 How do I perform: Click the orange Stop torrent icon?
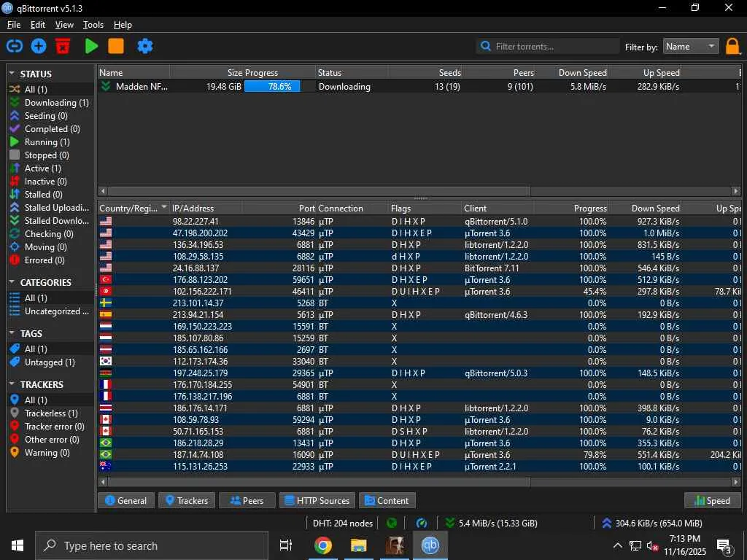click(116, 46)
